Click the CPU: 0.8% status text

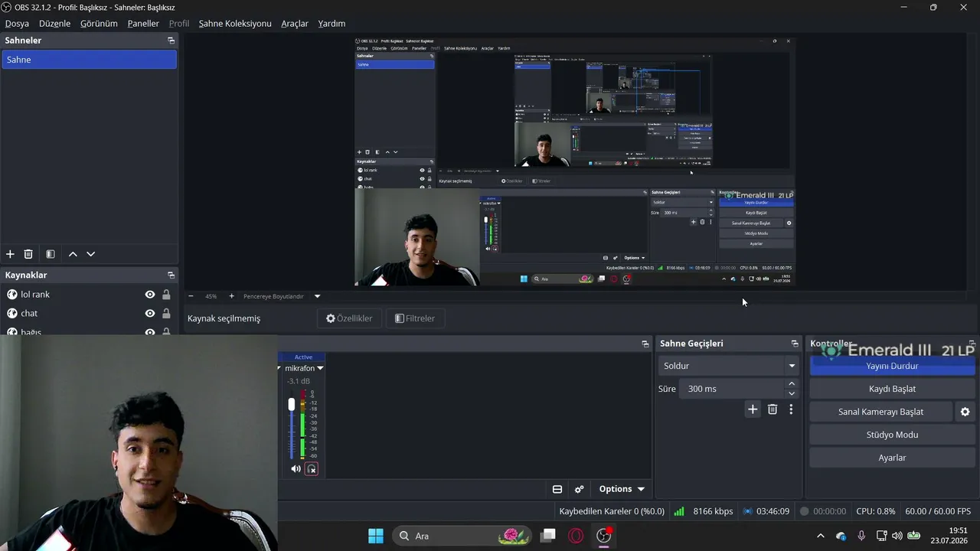[876, 511]
